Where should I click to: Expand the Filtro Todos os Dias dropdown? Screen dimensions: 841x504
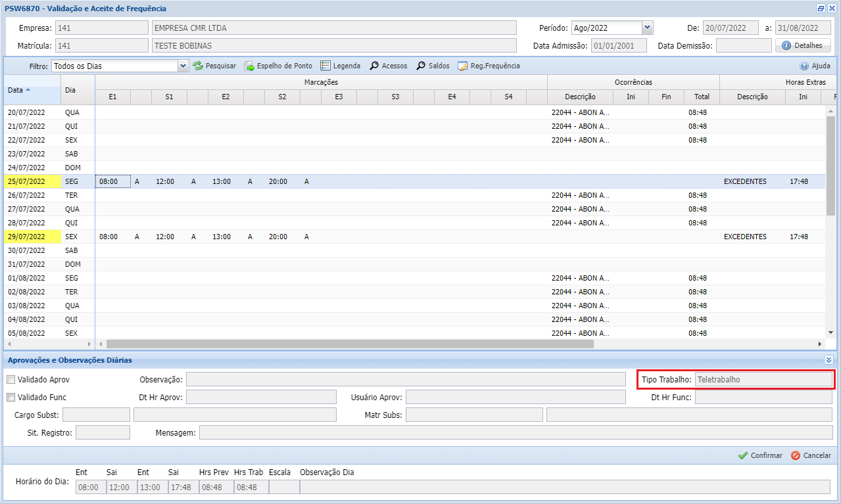(183, 66)
